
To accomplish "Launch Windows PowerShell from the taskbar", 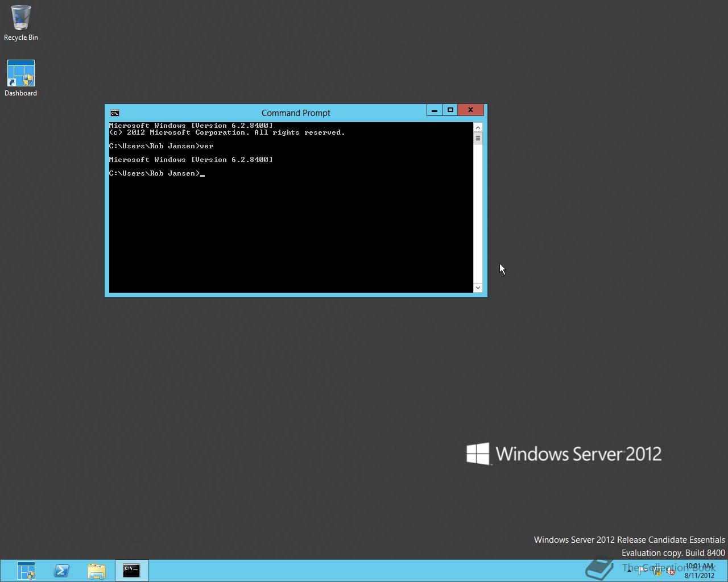I will click(61, 571).
